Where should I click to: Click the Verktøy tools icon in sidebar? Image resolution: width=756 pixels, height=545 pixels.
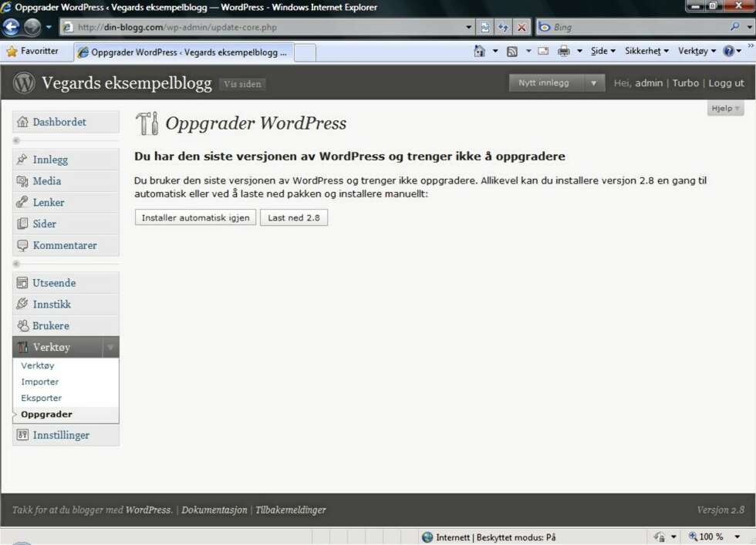(22, 347)
